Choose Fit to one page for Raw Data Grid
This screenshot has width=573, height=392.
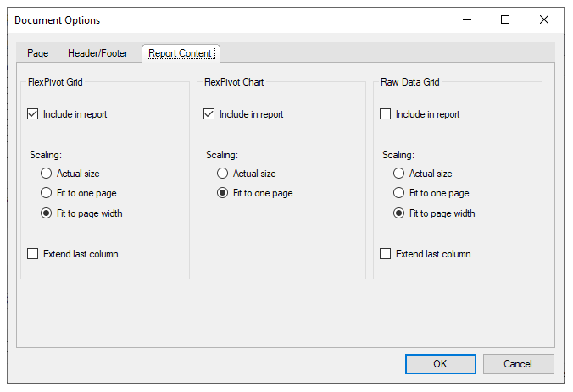pos(400,193)
